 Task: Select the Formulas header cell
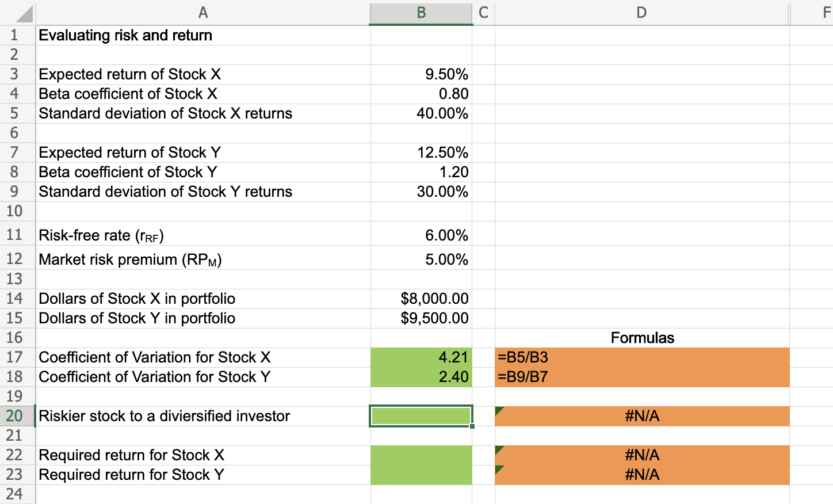[641, 338]
